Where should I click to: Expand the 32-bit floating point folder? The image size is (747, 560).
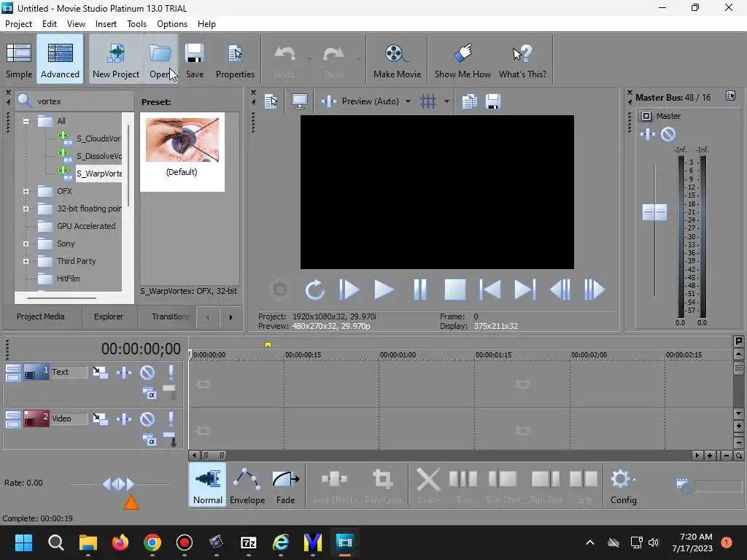click(26, 209)
